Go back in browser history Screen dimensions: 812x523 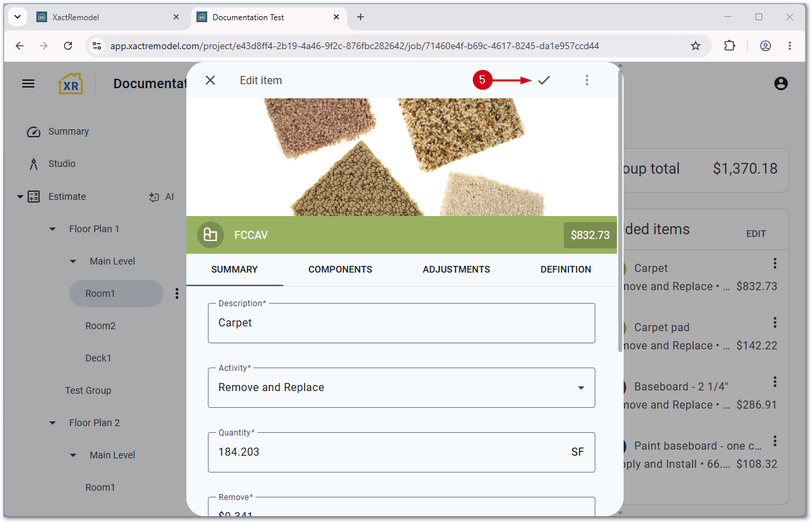coord(20,46)
